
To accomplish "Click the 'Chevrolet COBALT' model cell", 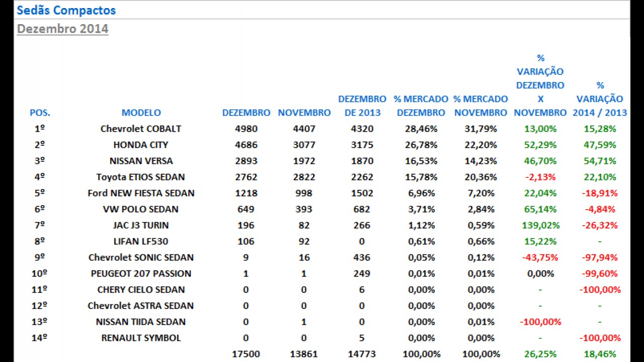I will (141, 129).
